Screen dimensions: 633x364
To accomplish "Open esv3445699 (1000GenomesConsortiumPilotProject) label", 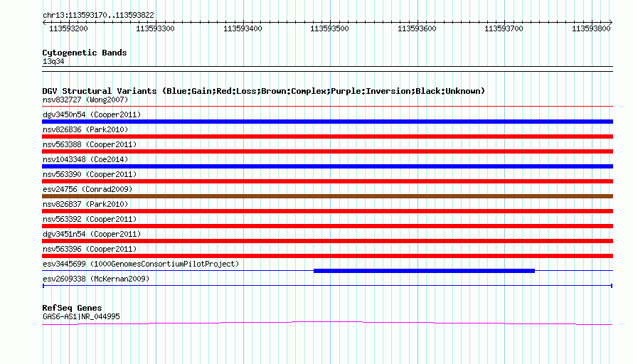I will [x=141, y=264].
